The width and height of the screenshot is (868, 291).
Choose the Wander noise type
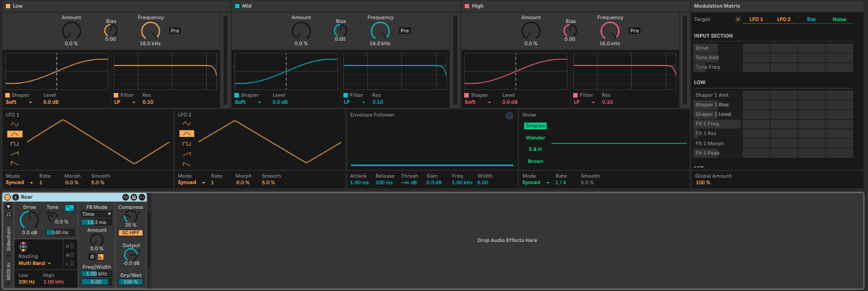click(x=535, y=138)
